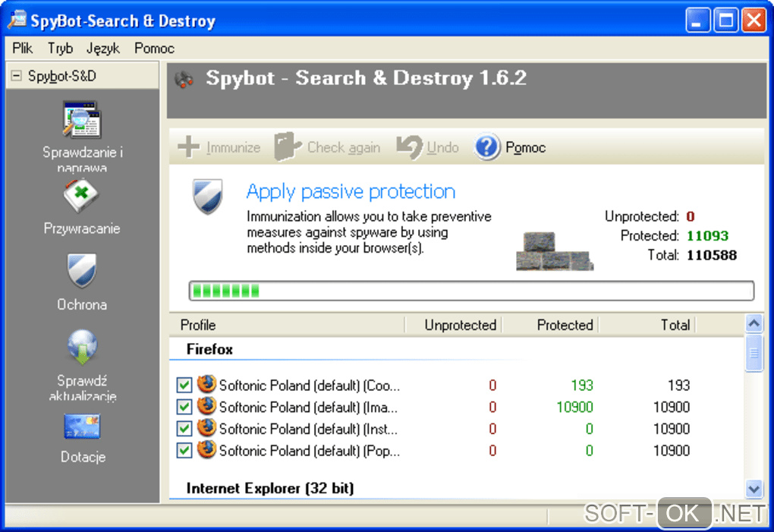Click the Apply passive protection heading
Viewport: 774px width, 532px height.
pos(351,191)
